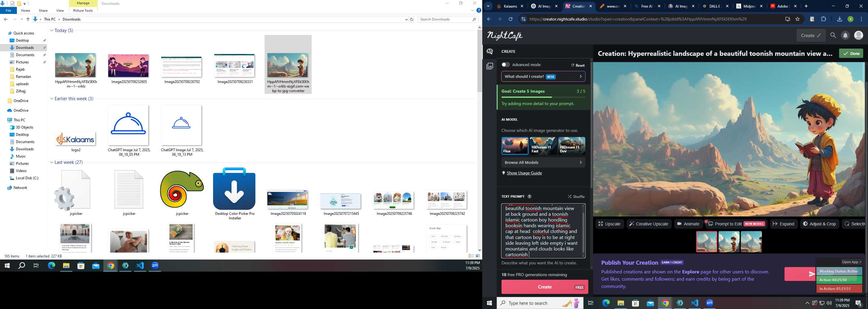
Task: Open Zoom from the right taskbar
Action: pyautogui.click(x=709, y=303)
